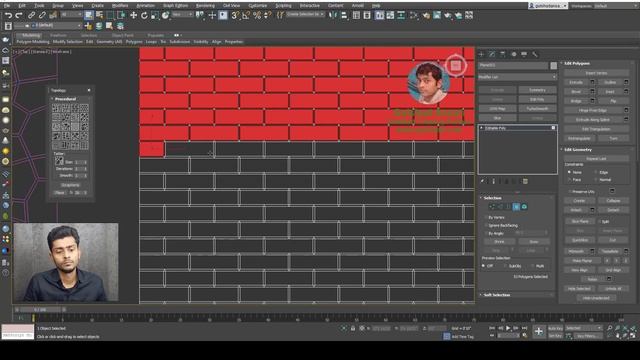
Task: Open the key filter Selected dropdown
Action: tap(583, 328)
